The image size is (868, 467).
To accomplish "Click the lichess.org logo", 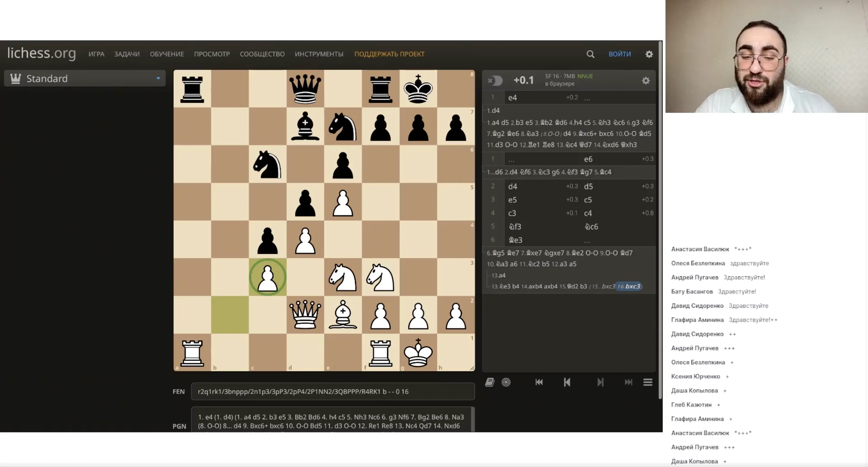I will 42,53.
